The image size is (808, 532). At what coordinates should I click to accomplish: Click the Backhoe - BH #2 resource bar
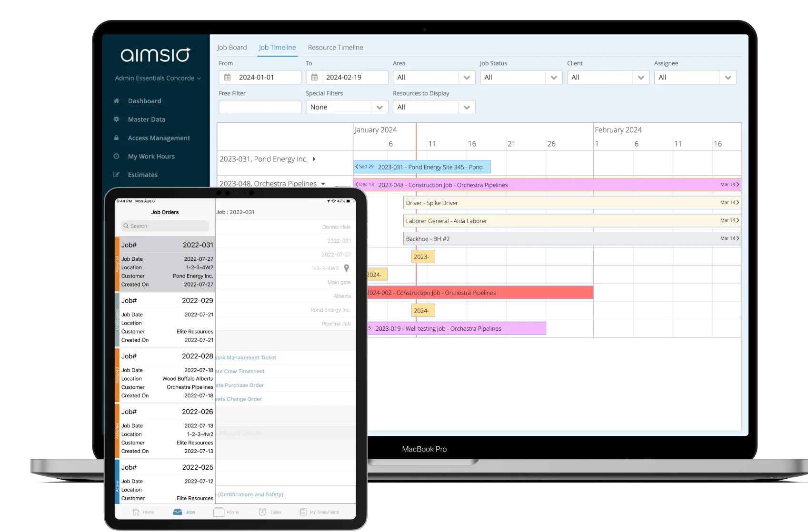(x=572, y=238)
